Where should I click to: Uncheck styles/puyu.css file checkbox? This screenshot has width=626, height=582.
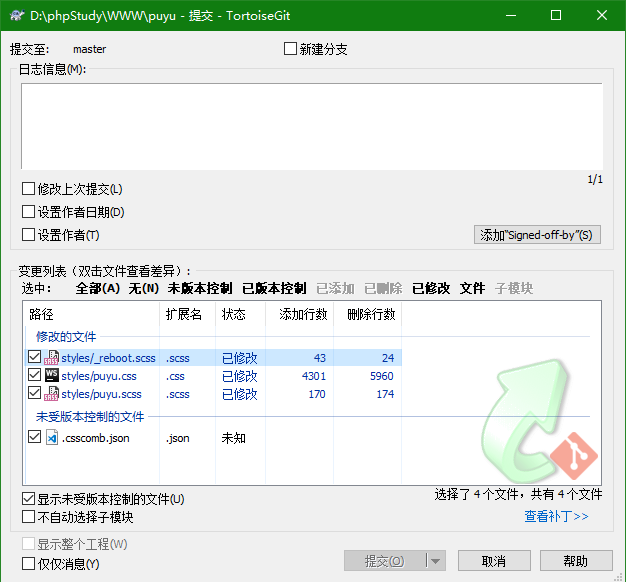(34, 375)
